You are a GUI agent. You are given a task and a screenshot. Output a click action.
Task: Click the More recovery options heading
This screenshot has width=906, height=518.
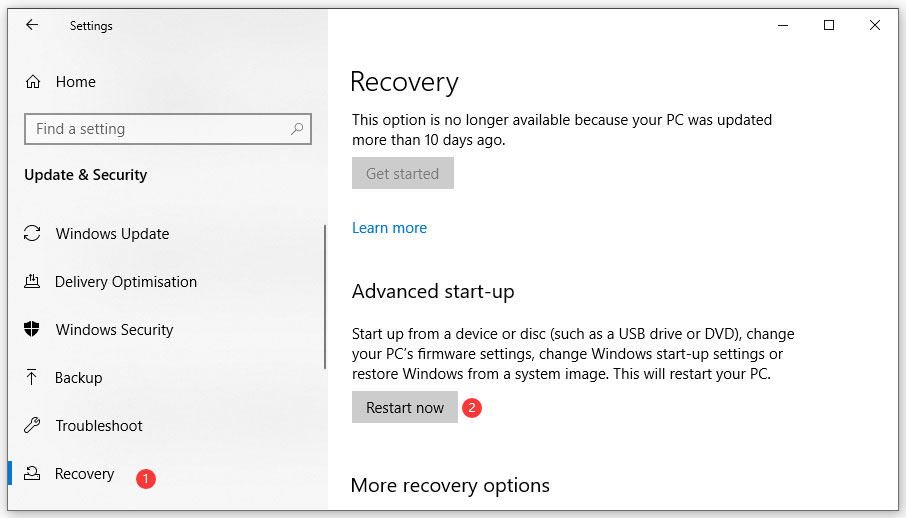(x=450, y=485)
